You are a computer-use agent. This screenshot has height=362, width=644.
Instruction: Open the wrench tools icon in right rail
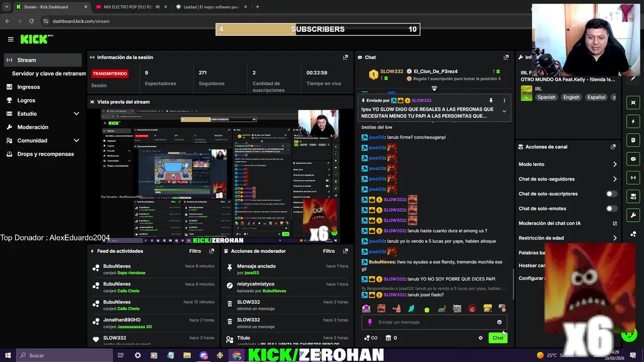(633, 215)
